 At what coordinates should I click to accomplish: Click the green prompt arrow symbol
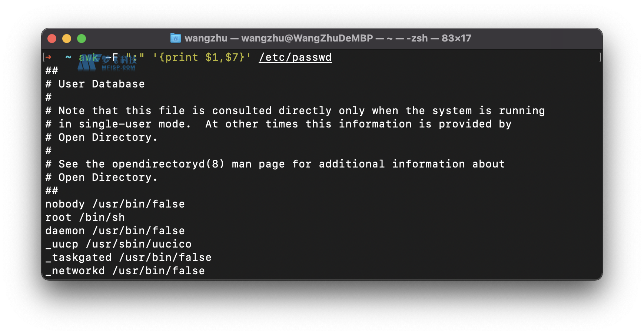pos(49,57)
